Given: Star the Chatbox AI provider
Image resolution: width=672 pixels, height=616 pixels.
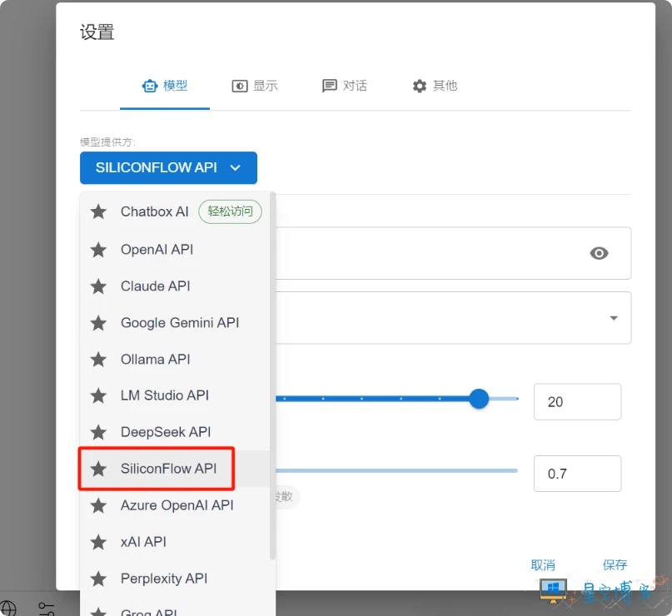Looking at the screenshot, I should pos(98,211).
